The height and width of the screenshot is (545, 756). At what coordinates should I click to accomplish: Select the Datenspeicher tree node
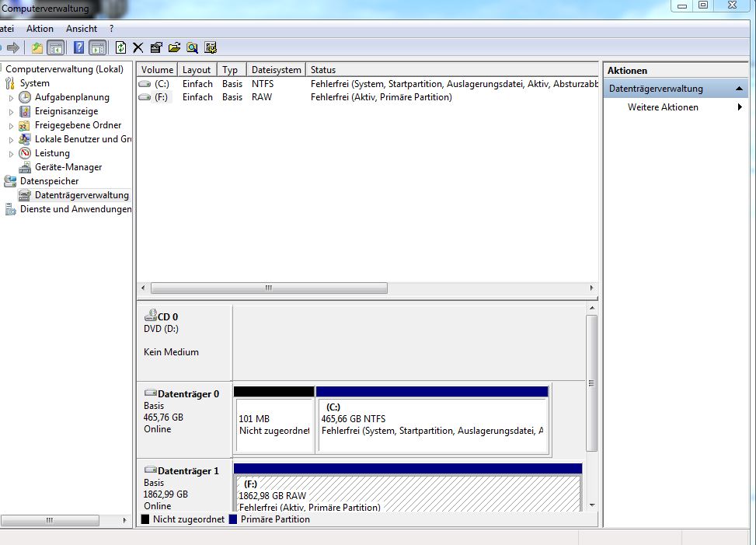tap(49, 181)
